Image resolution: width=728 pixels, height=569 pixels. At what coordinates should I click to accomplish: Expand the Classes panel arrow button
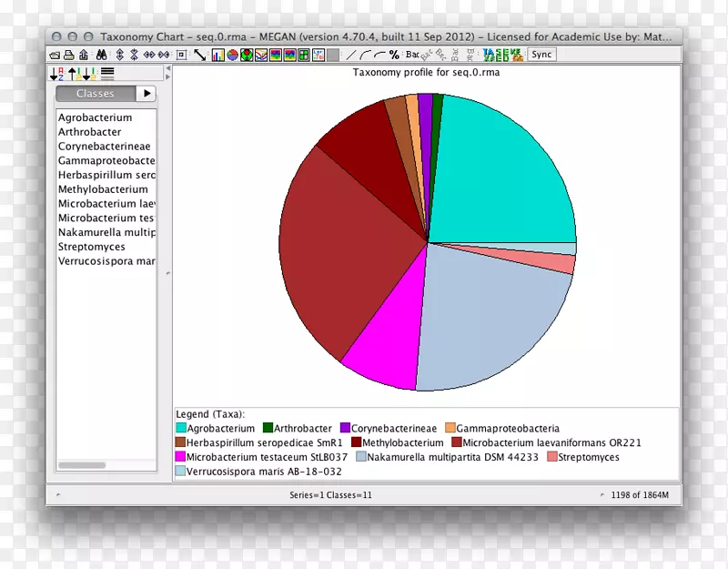[x=147, y=94]
